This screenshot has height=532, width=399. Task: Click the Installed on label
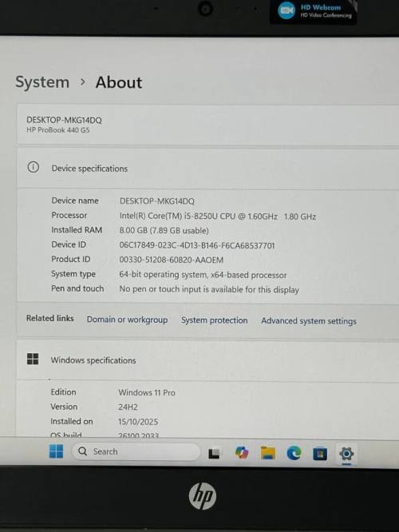pos(72,422)
